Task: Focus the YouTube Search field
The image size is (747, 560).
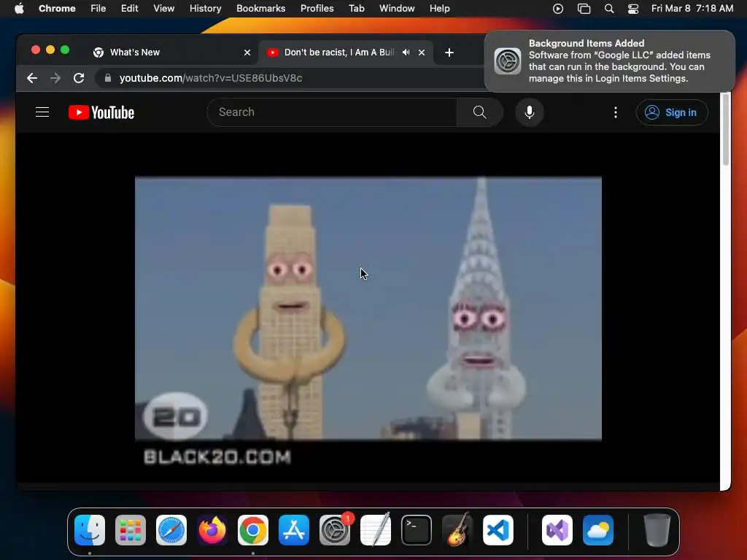Action: [332, 112]
